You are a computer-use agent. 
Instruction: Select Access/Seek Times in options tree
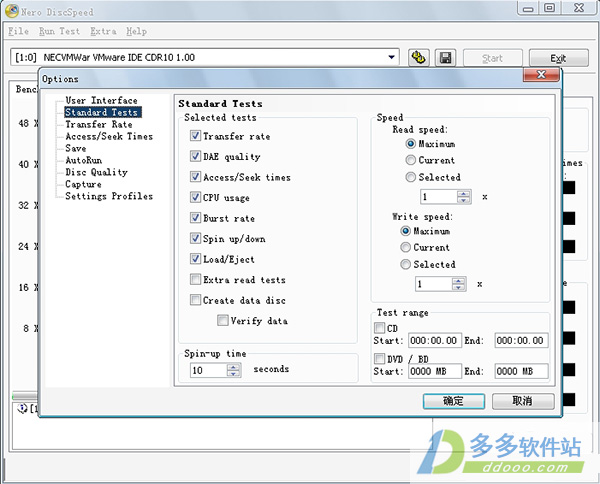pyautogui.click(x=109, y=136)
